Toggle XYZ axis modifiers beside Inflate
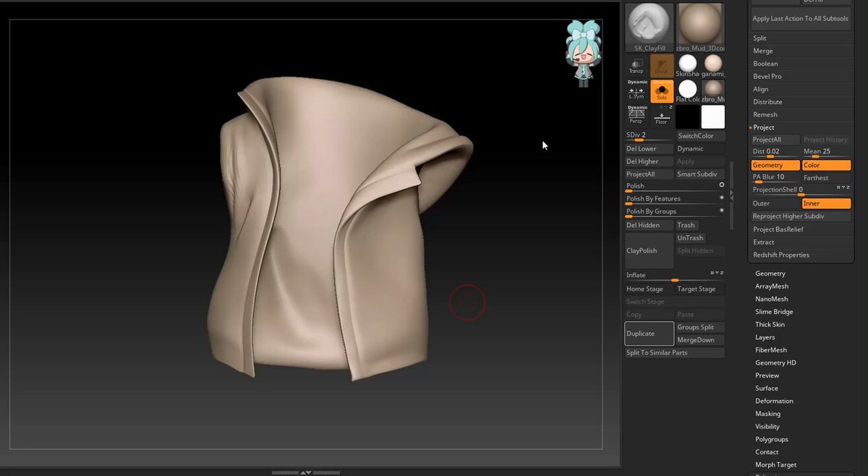 (717, 273)
